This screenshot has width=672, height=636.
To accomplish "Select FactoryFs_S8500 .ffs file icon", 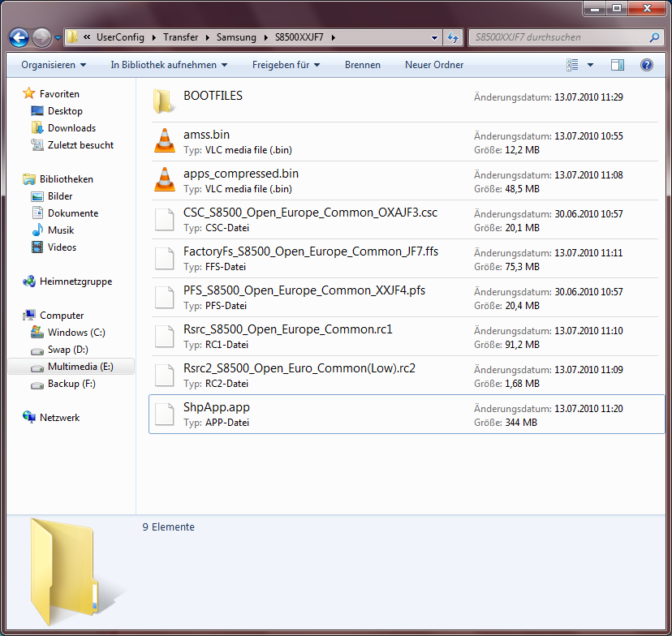I will (x=165, y=258).
